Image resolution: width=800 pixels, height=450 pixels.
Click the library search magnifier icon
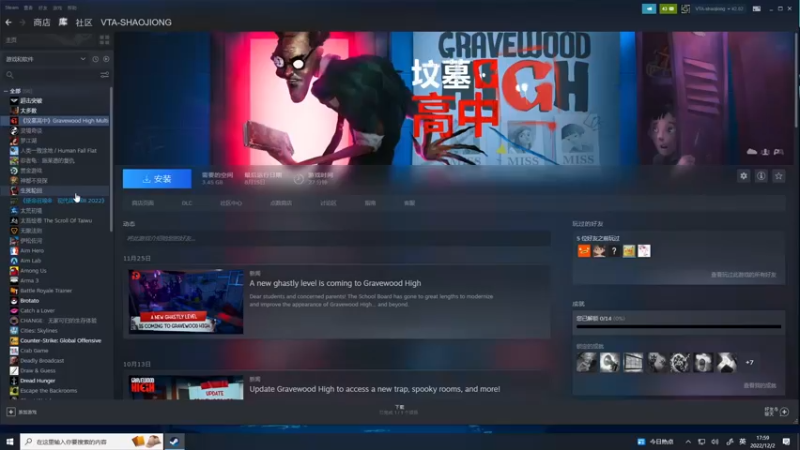coord(10,75)
